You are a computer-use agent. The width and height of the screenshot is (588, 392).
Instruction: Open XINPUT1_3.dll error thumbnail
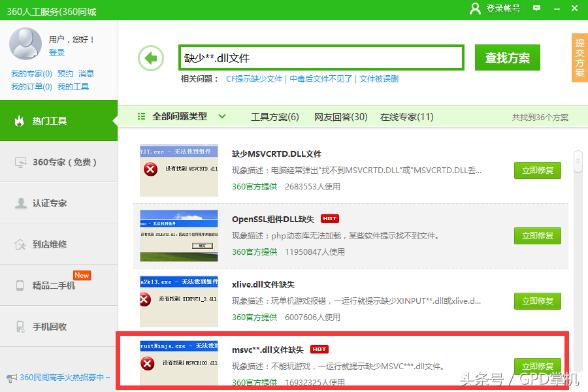(179, 301)
